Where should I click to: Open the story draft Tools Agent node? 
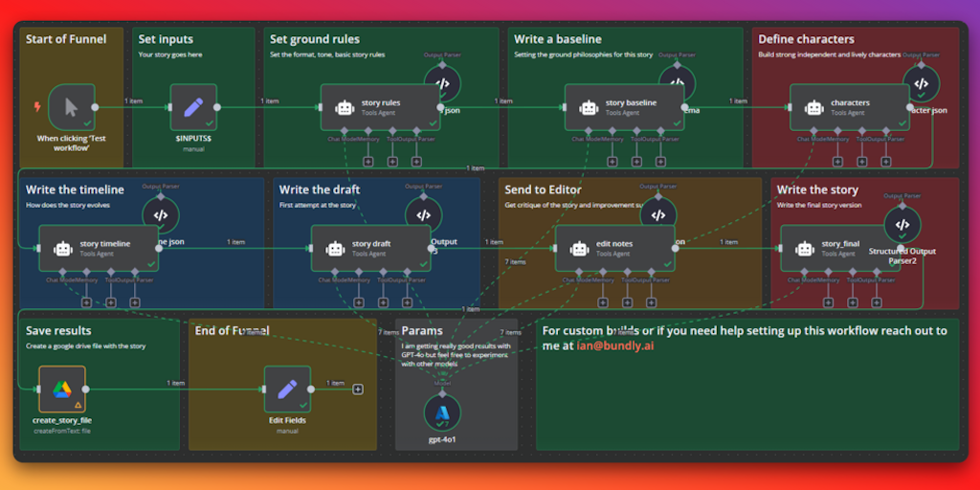(370, 248)
